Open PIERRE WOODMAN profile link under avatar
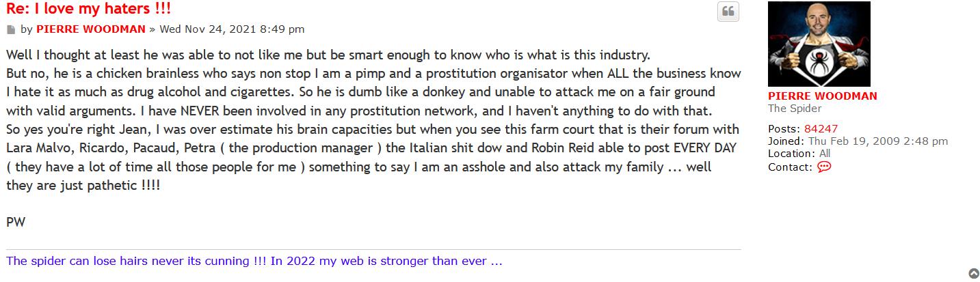Image resolution: width=980 pixels, height=282 pixels. point(822,96)
